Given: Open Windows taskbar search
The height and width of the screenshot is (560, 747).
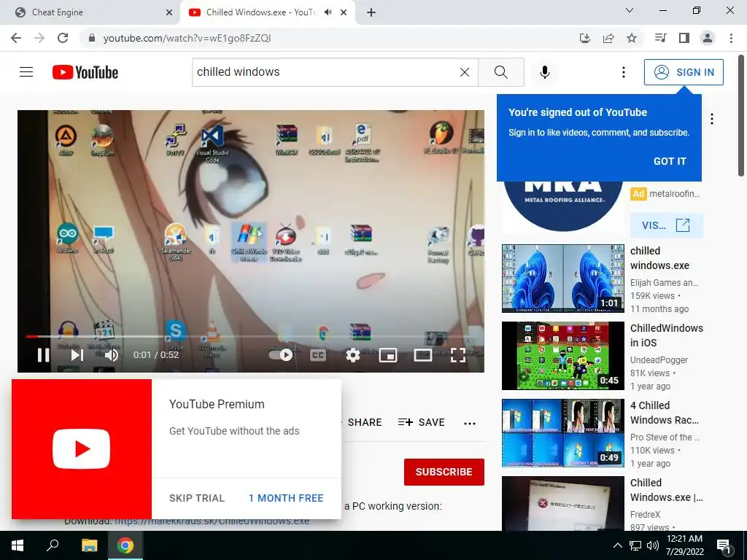Looking at the screenshot, I should tap(53, 545).
